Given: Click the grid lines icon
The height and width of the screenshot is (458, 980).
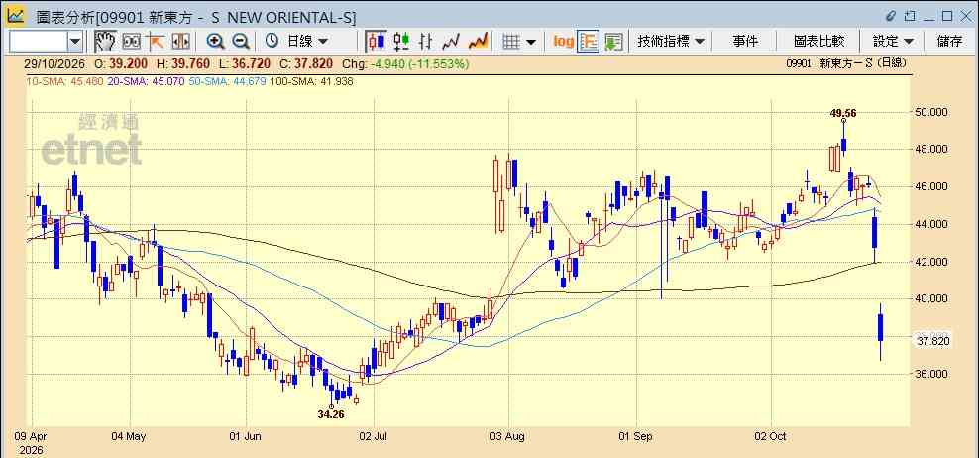Looking at the screenshot, I should tap(512, 42).
